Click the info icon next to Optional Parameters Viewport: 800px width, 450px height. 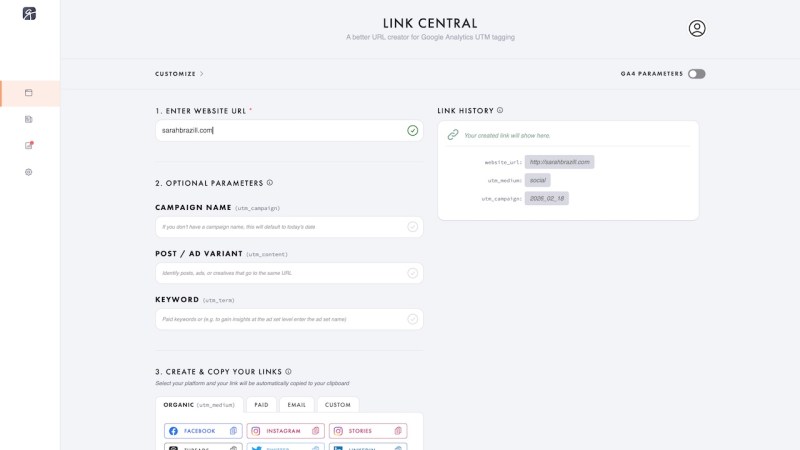click(270, 183)
